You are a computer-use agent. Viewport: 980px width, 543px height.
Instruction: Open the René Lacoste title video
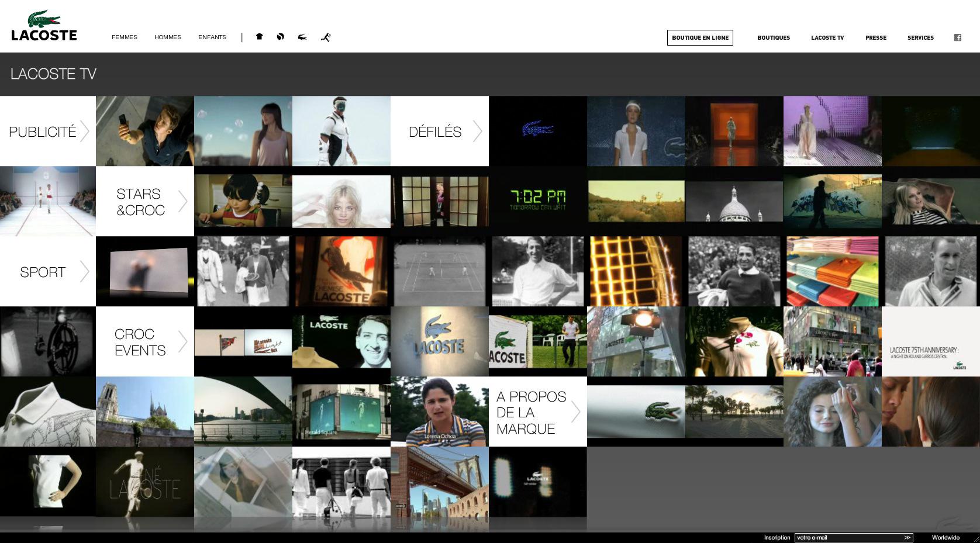(145, 482)
